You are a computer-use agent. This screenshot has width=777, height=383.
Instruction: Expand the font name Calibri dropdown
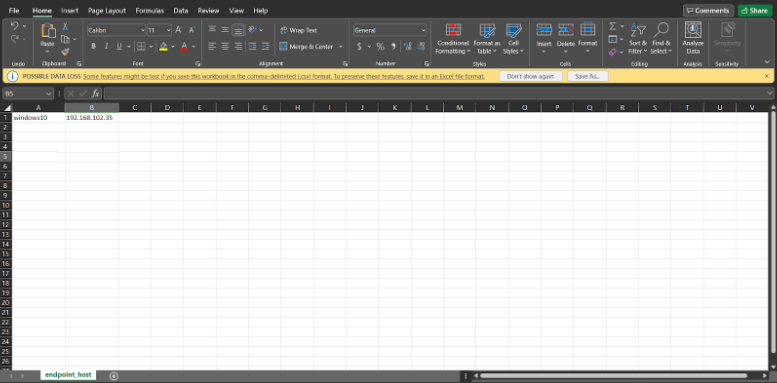click(x=143, y=30)
